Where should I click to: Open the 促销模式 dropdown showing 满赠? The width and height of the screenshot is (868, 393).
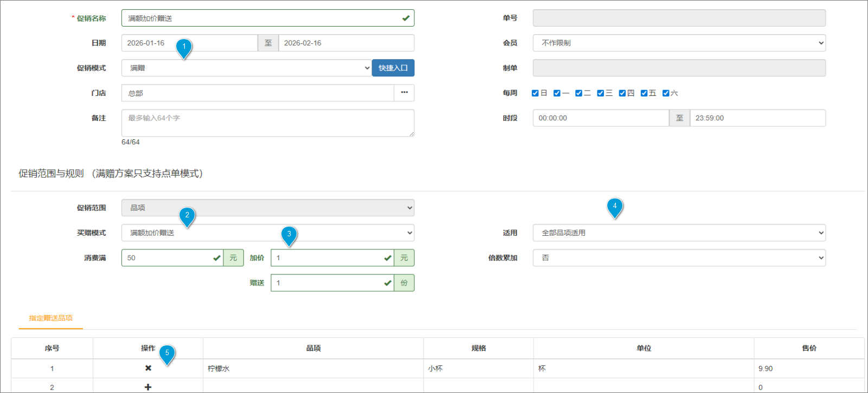(x=246, y=68)
